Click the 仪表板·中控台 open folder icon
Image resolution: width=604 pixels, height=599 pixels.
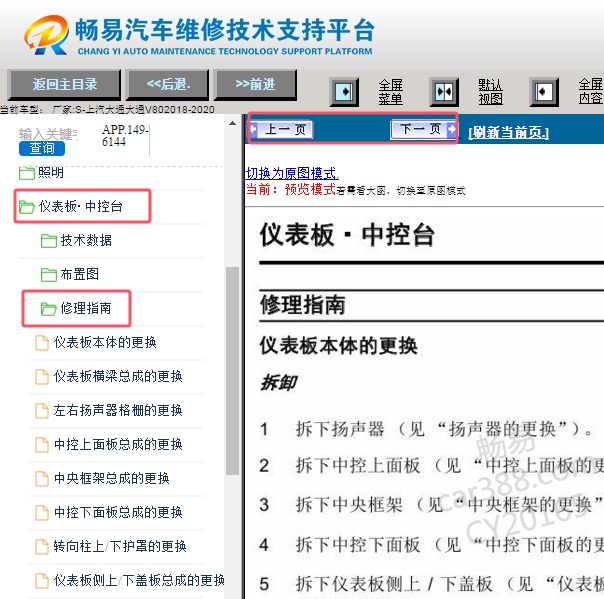pyautogui.click(x=27, y=207)
